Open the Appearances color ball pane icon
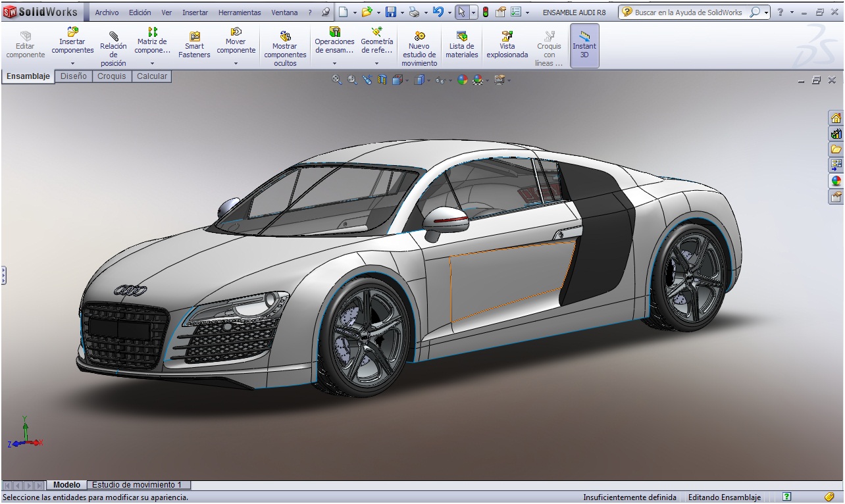The width and height of the screenshot is (845, 504). tap(836, 181)
